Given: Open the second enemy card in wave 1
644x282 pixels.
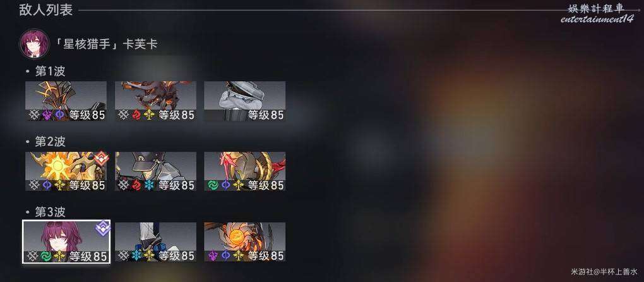Looking at the screenshot, I should point(155,101).
